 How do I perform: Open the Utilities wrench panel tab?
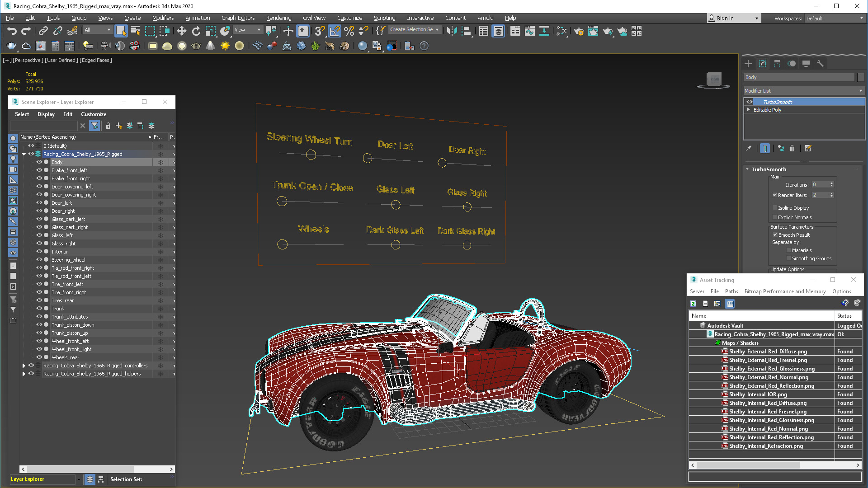pos(821,64)
